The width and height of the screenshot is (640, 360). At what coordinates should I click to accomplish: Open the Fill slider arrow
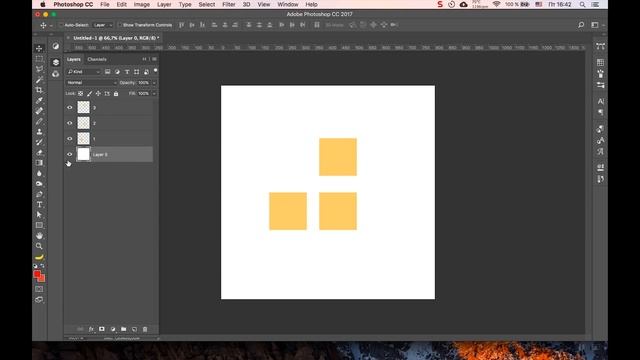tap(154, 93)
